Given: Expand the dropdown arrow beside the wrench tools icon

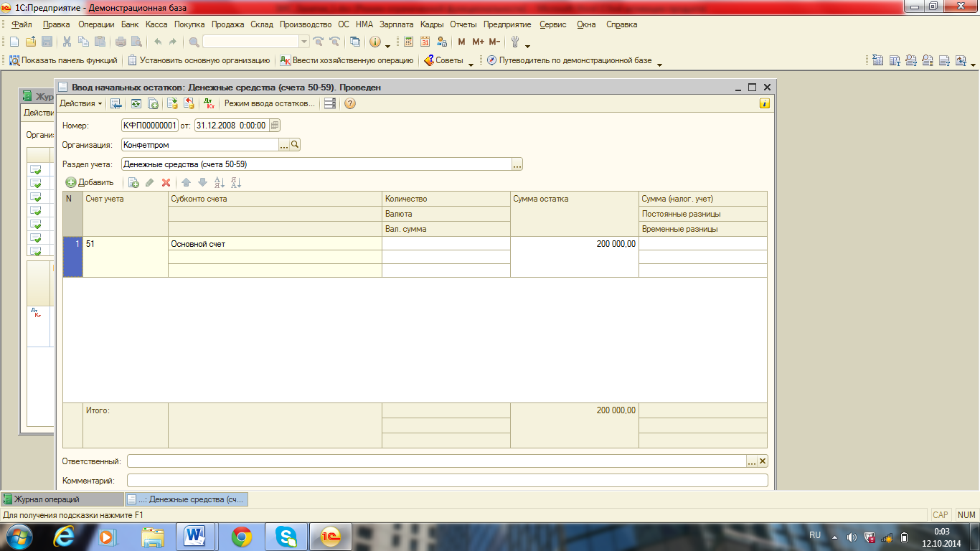Looking at the screenshot, I should [x=528, y=44].
